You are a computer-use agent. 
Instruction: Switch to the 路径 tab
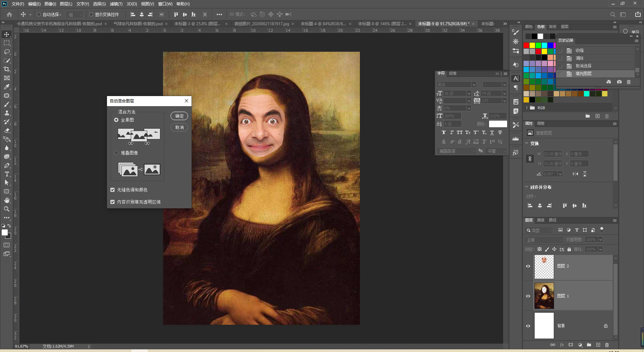tap(553, 220)
